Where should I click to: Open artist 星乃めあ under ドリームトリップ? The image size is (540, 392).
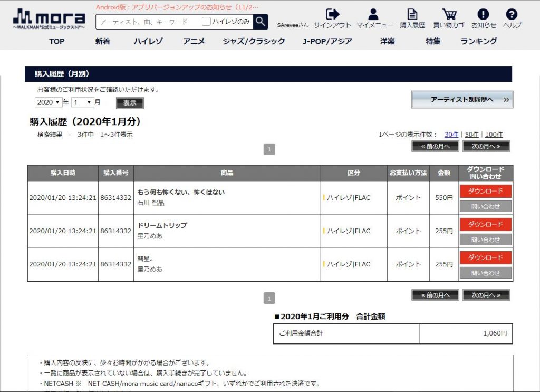pyautogui.click(x=150, y=236)
